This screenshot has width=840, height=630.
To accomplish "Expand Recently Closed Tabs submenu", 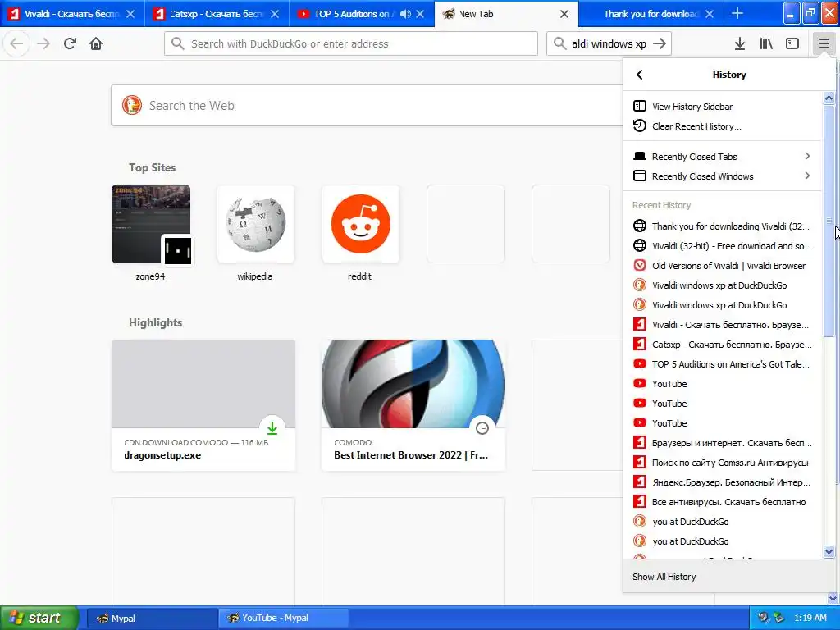I will pyautogui.click(x=722, y=157).
